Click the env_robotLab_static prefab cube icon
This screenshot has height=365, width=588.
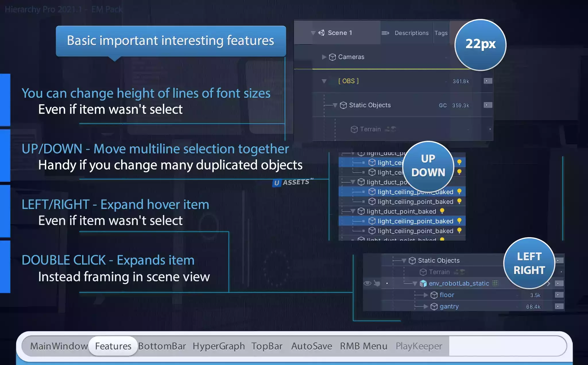click(423, 284)
